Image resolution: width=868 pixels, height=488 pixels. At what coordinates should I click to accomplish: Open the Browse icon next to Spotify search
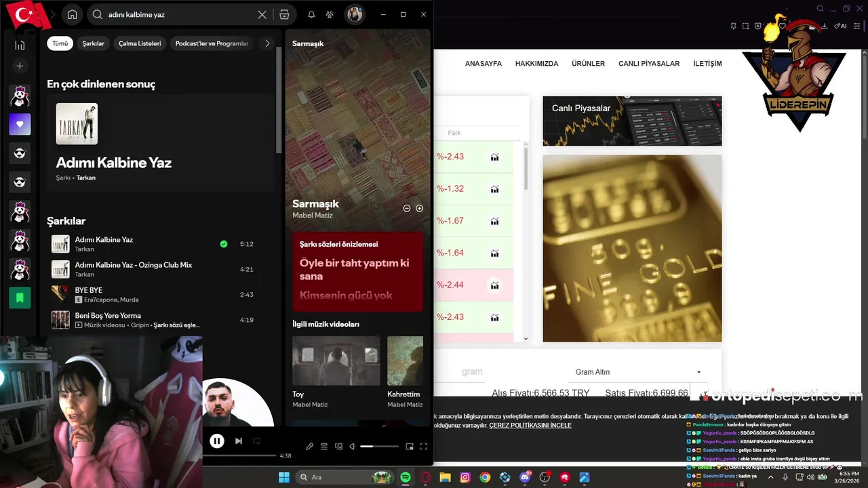[x=284, y=15]
